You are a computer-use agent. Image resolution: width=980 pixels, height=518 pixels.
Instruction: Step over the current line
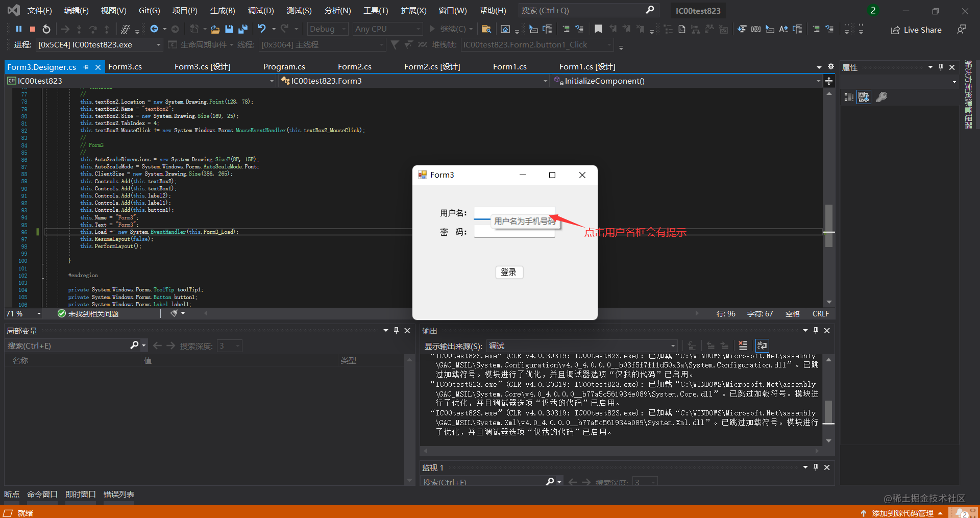[93, 29]
